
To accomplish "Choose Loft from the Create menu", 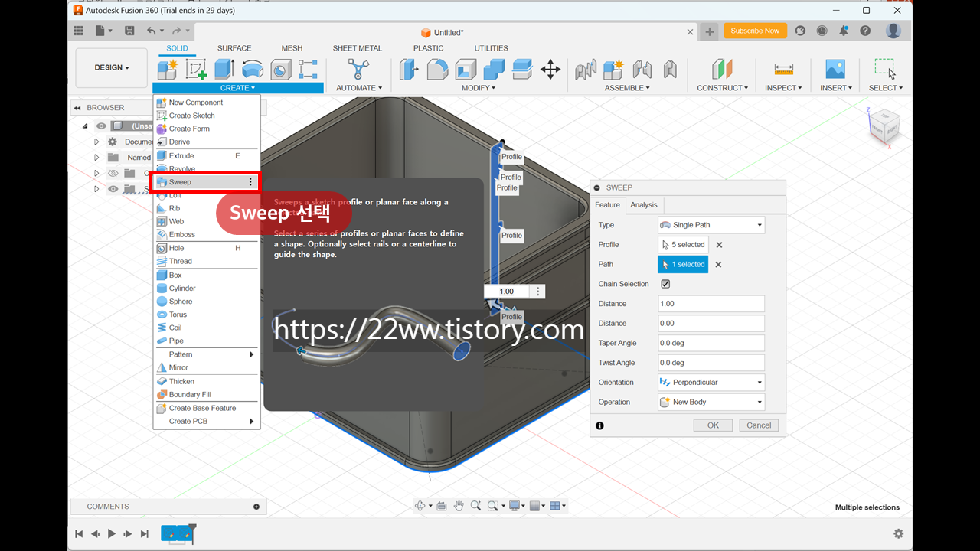I will [x=207, y=195].
